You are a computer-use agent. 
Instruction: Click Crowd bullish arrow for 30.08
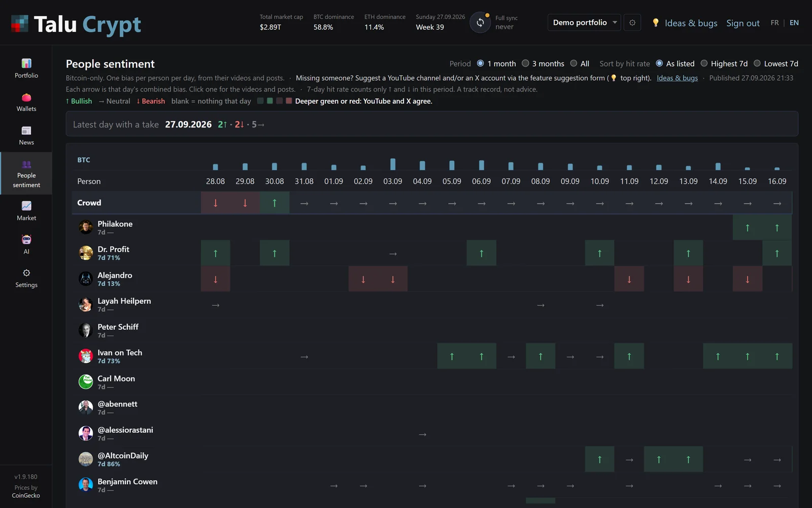tap(275, 203)
